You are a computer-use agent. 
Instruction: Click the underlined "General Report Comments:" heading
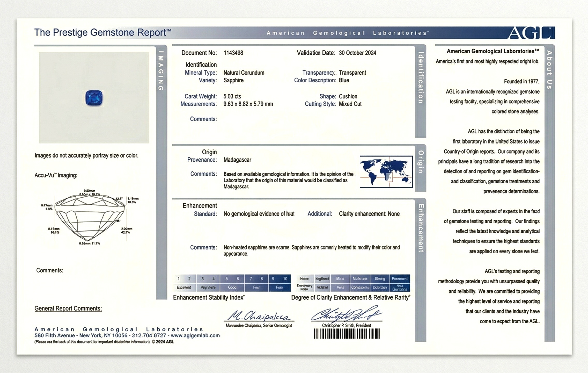point(68,309)
